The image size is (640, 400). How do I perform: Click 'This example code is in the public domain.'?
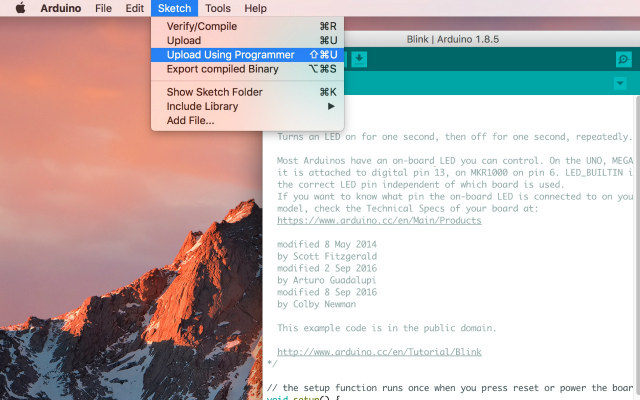tap(387, 328)
